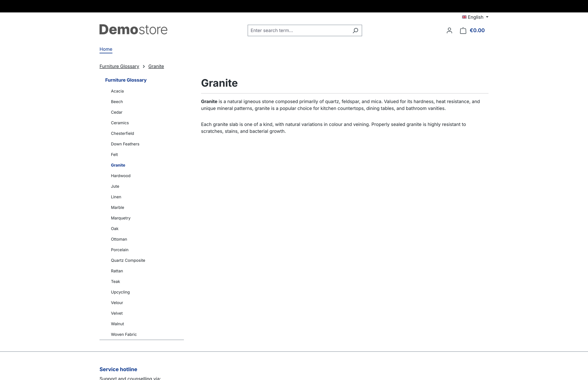Click the UK flag icon
This screenshot has height=380, width=588.
464,17
